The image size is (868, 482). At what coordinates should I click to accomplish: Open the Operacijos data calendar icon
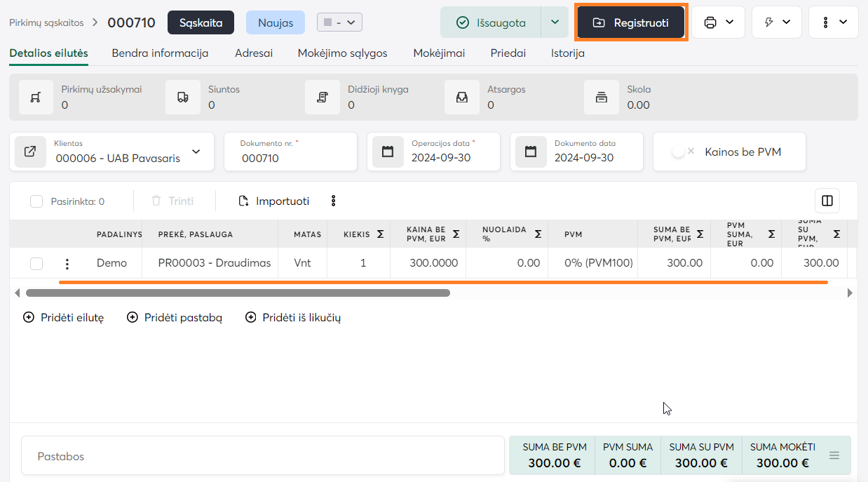388,152
